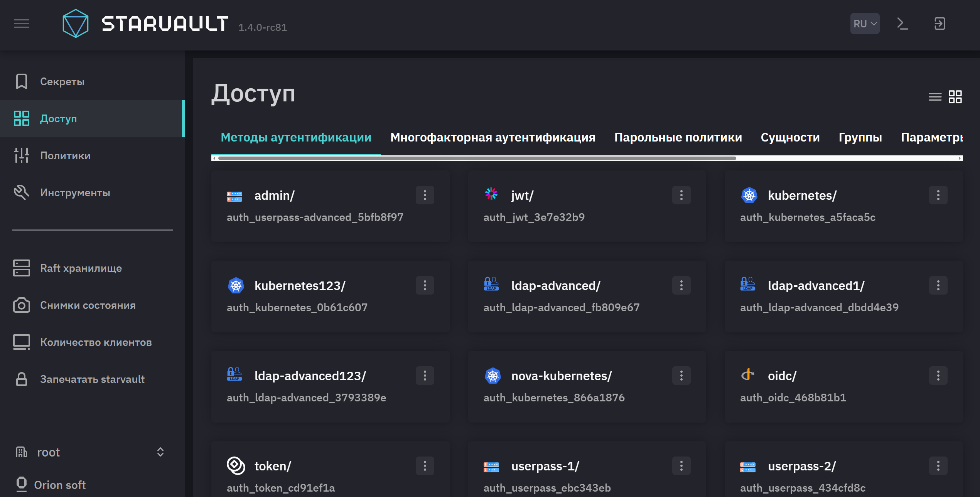Screen dimensions: 980x497
Task: Switch to list view layout
Action: [x=935, y=97]
